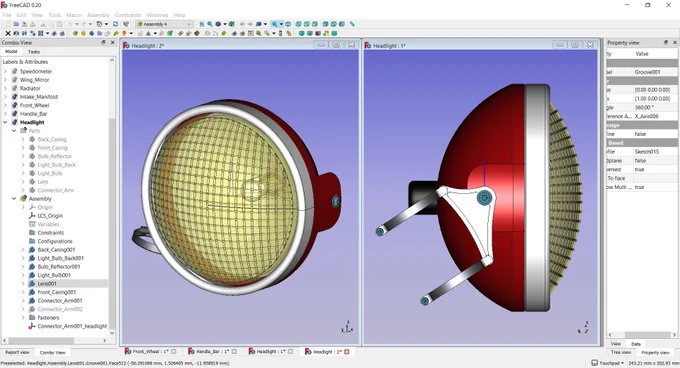680x368 pixels.
Task: Open the Windows menu
Action: [x=157, y=15]
